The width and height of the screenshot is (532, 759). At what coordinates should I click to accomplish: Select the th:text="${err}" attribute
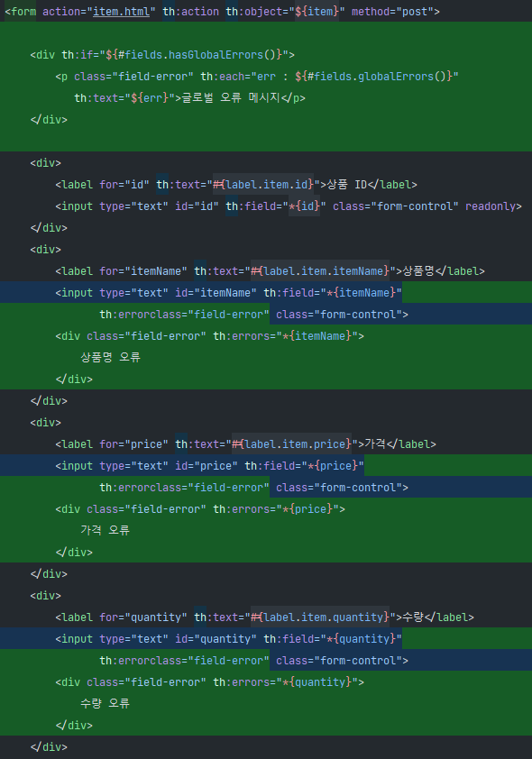click(x=124, y=97)
